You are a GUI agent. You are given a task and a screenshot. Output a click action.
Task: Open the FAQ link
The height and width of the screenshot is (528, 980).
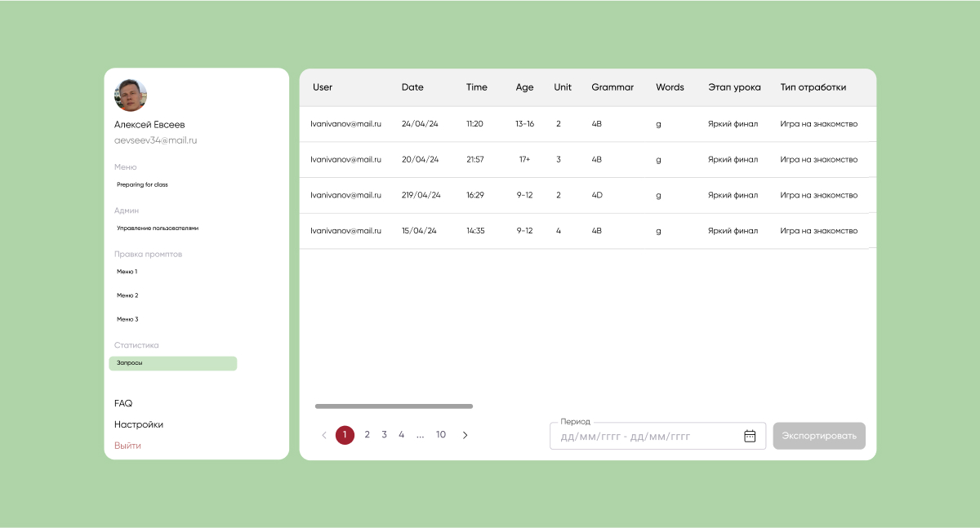click(123, 403)
